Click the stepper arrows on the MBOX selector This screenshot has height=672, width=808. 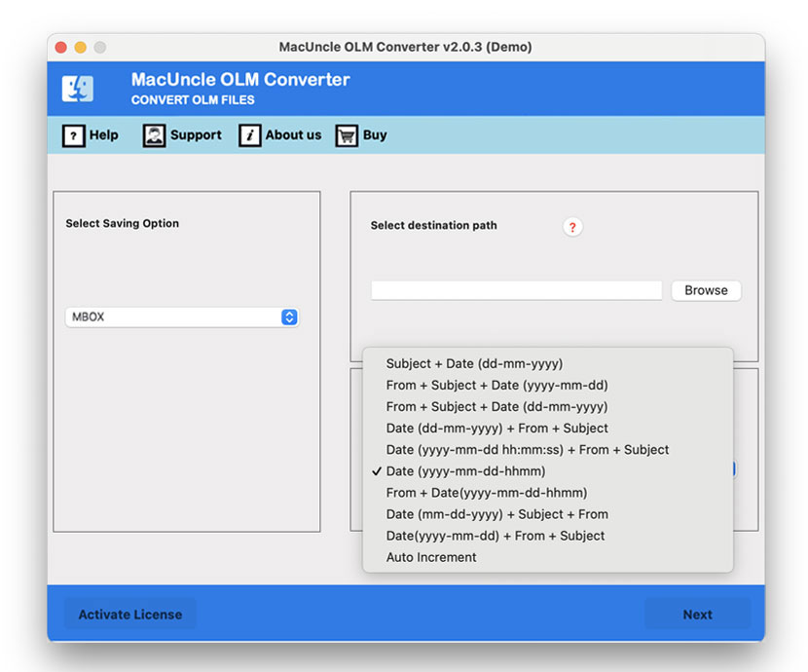pos(289,317)
